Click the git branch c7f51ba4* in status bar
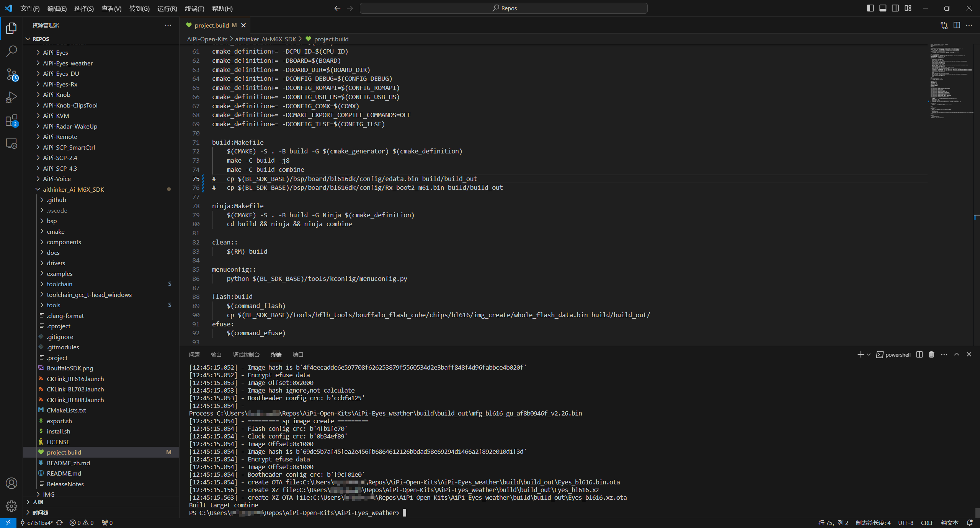This screenshot has height=528, width=980. tap(36, 523)
